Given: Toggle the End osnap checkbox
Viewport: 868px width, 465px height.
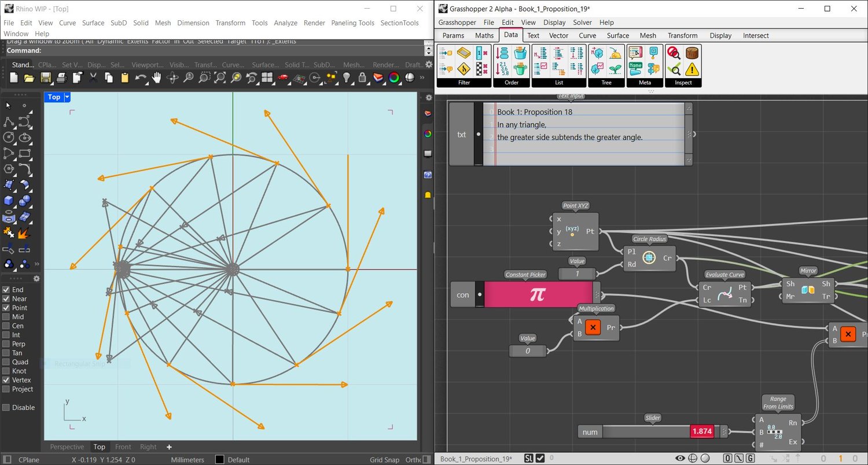Looking at the screenshot, I should pyautogui.click(x=6, y=290).
